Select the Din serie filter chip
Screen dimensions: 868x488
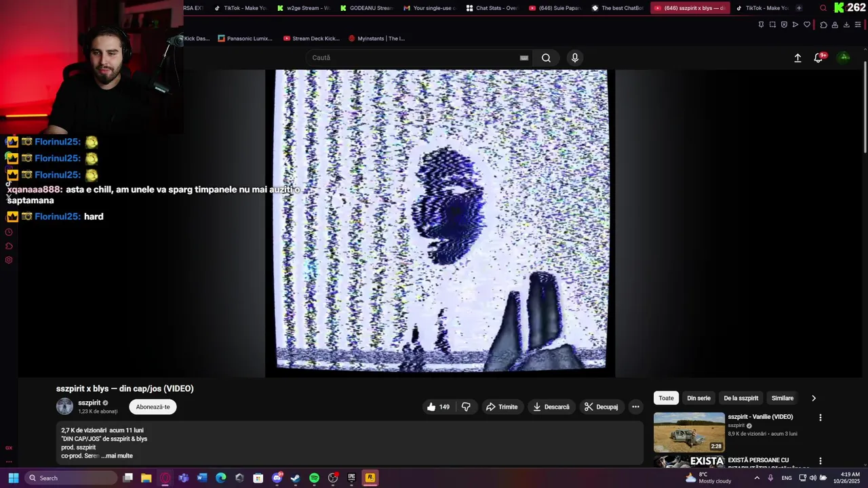[698, 398]
